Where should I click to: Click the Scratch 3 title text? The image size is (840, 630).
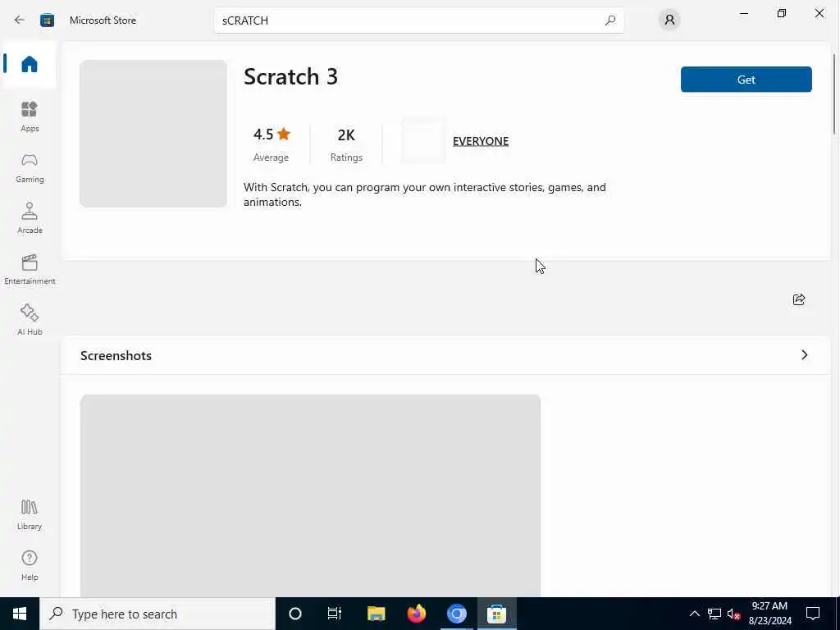290,76
